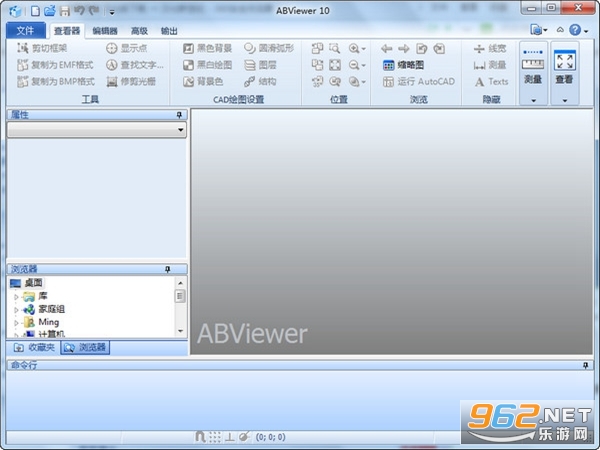This screenshot has height=450, width=600.
Task: Open the 图层 layers dialog
Action: [260, 65]
